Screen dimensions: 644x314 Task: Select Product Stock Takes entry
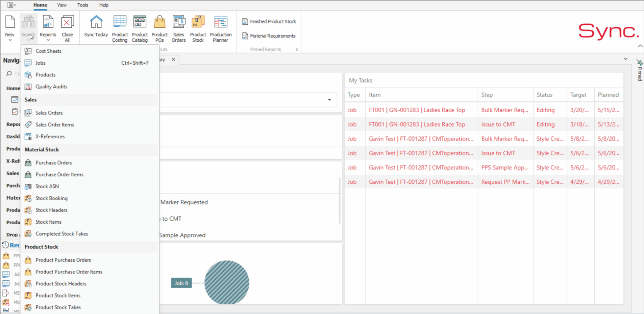pos(90,307)
